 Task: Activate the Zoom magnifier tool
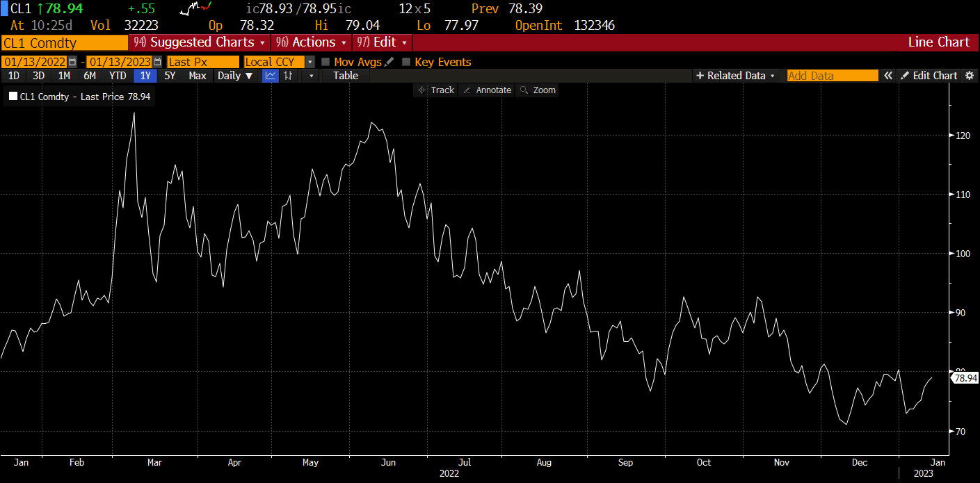click(x=537, y=90)
